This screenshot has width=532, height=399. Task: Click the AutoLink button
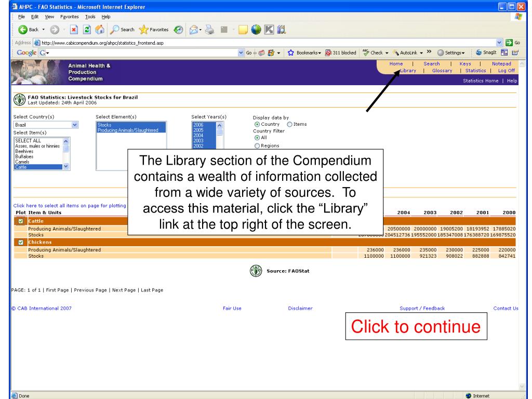[405, 52]
